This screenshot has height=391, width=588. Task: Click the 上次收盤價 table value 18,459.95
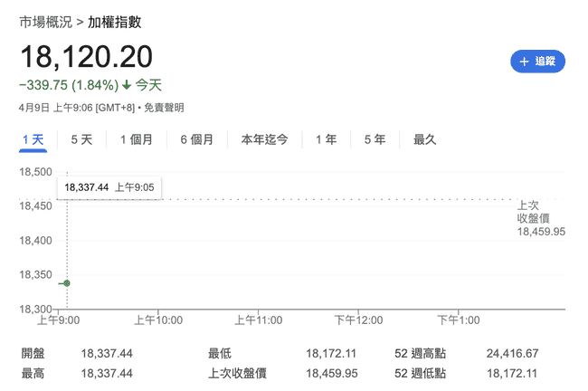click(x=331, y=374)
